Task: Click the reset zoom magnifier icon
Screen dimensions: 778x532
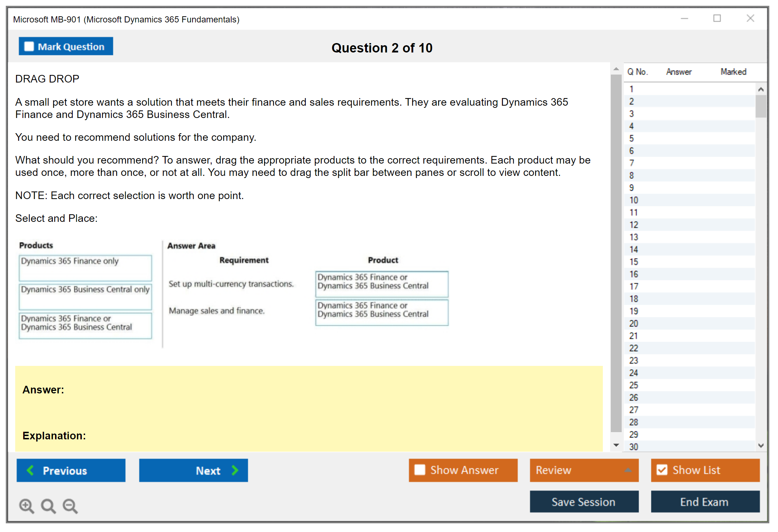Action: click(x=48, y=506)
